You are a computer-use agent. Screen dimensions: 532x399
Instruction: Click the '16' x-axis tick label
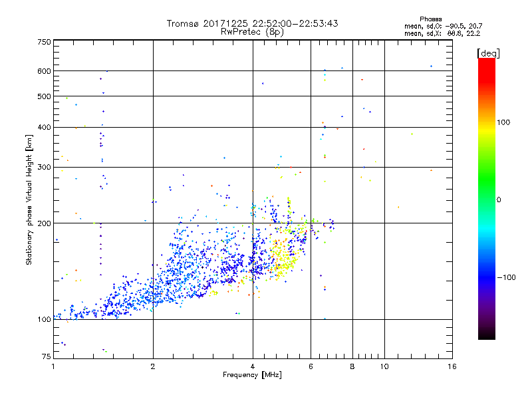pyautogui.click(x=452, y=366)
